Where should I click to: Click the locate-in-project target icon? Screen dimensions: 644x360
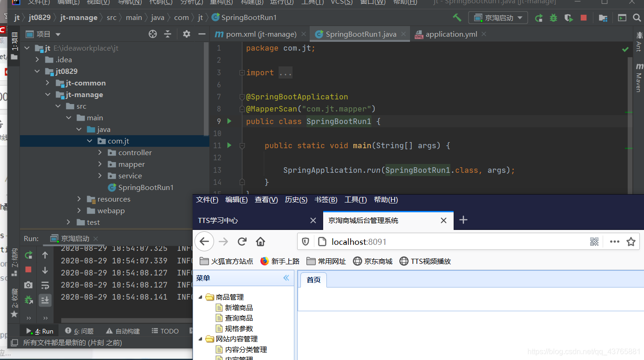[153, 34]
